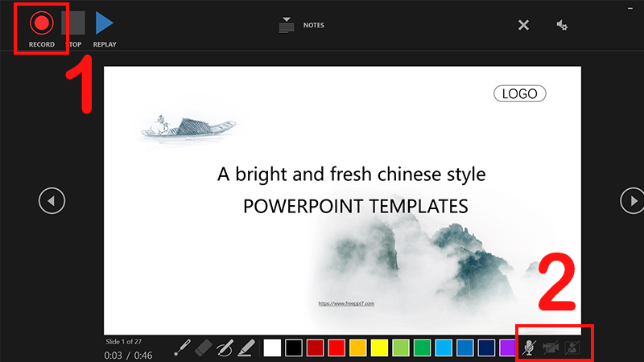Go to the previous slide arrow
Viewport: 644px width, 362px height.
52,200
